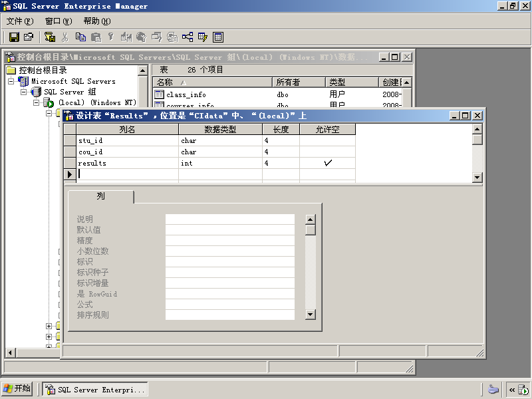The height and width of the screenshot is (399, 532).
Task: Click the design table window title icon
Action: click(x=69, y=116)
